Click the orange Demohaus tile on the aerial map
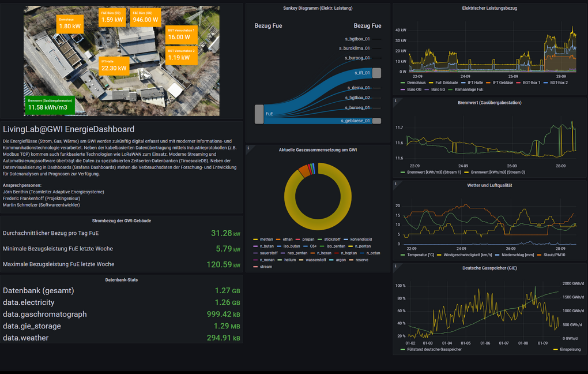The image size is (588, 374). (x=70, y=24)
